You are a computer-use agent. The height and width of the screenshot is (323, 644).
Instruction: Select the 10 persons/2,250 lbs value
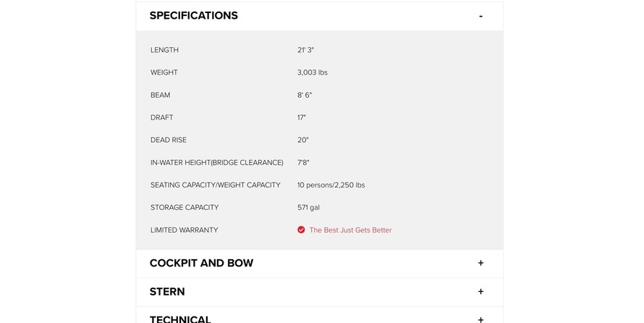(x=331, y=185)
